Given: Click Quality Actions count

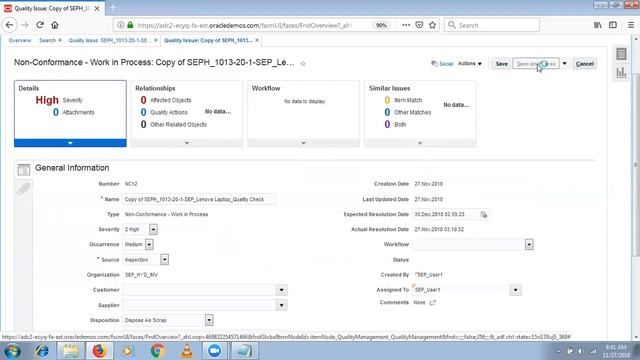Looking at the screenshot, I should pos(143,112).
